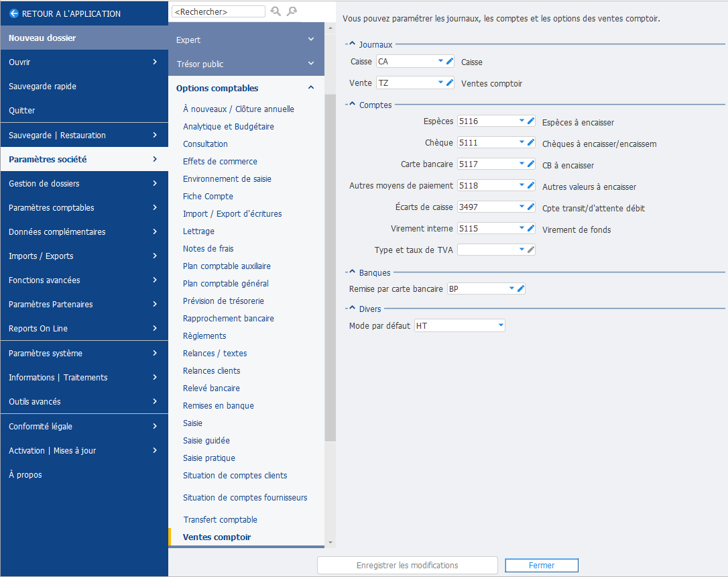Open the Espèces account dropdown
Viewport: 728px width, 577px height.
click(x=522, y=121)
